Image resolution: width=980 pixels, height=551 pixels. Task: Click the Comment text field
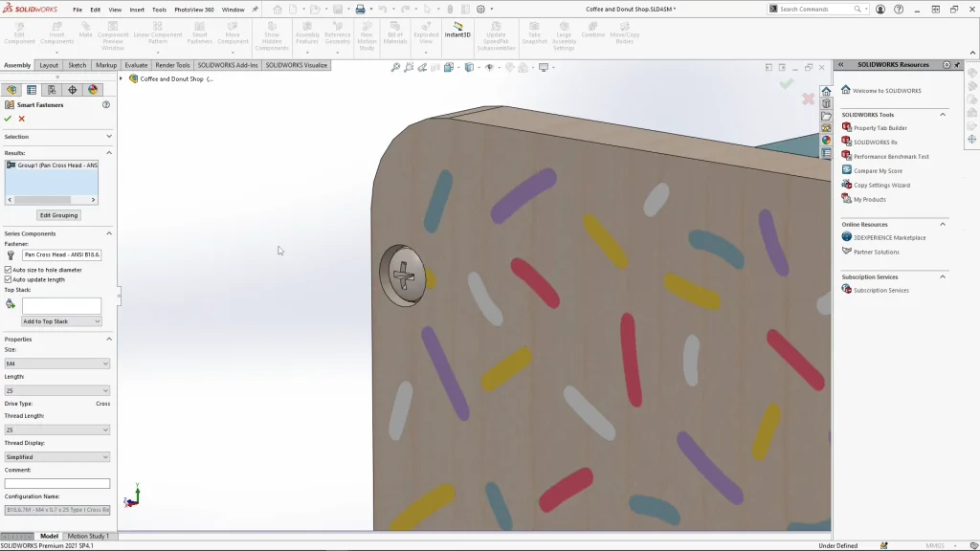click(x=57, y=483)
